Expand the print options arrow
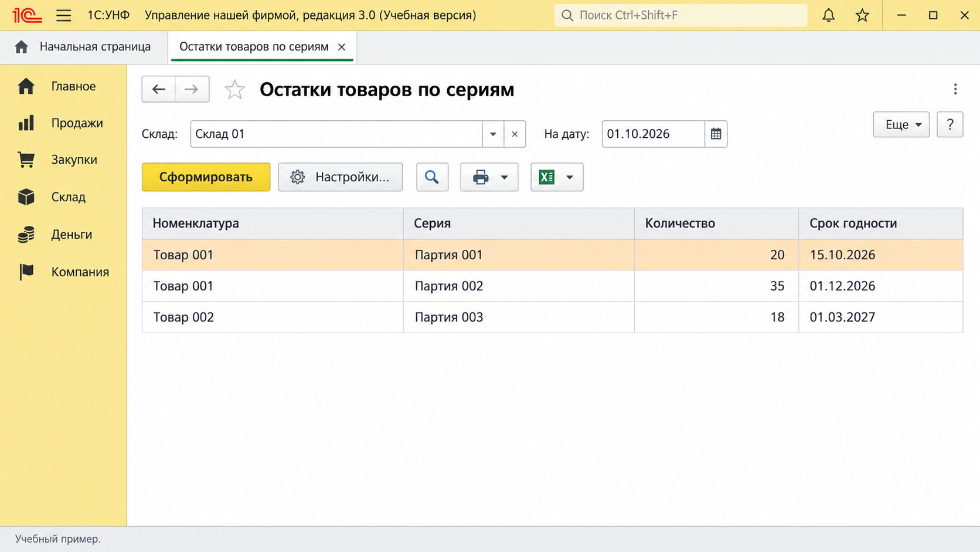980x552 pixels. click(504, 177)
